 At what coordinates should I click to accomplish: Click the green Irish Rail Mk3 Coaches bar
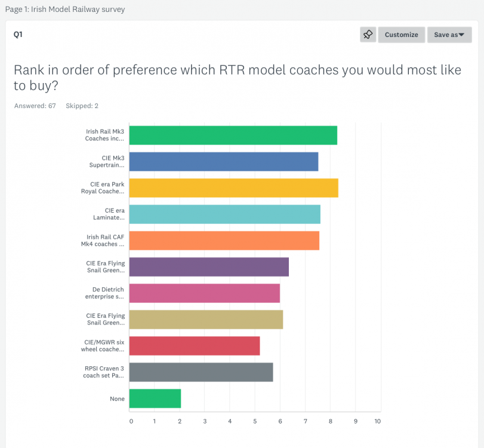[x=233, y=136]
